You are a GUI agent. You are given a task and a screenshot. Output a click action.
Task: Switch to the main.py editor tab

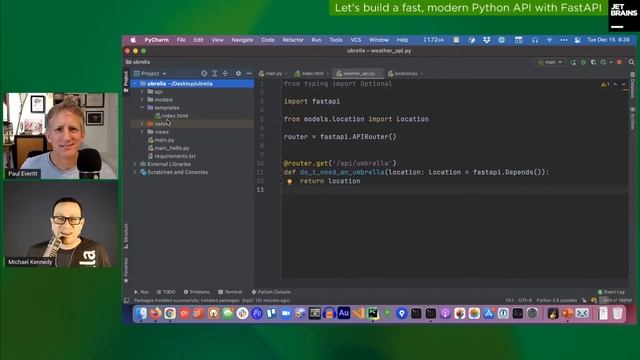[x=271, y=73]
